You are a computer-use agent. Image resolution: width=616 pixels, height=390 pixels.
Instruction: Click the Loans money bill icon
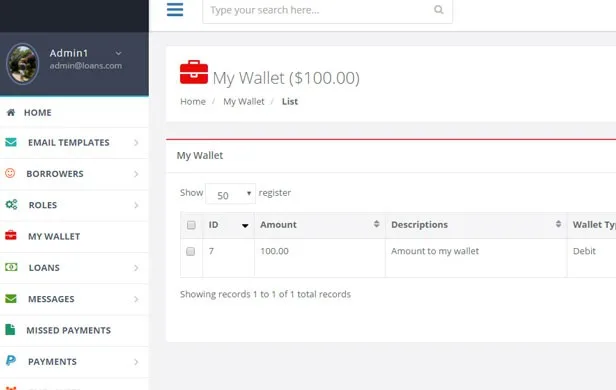[x=11, y=267]
